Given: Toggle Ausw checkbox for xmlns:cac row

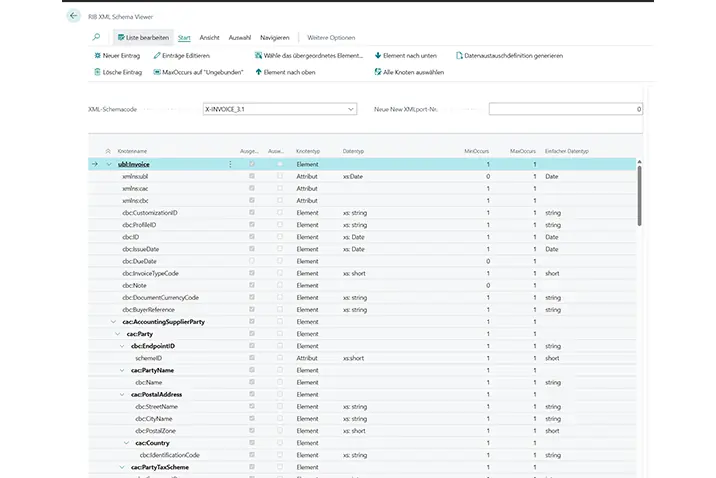Looking at the screenshot, I should [x=279, y=188].
